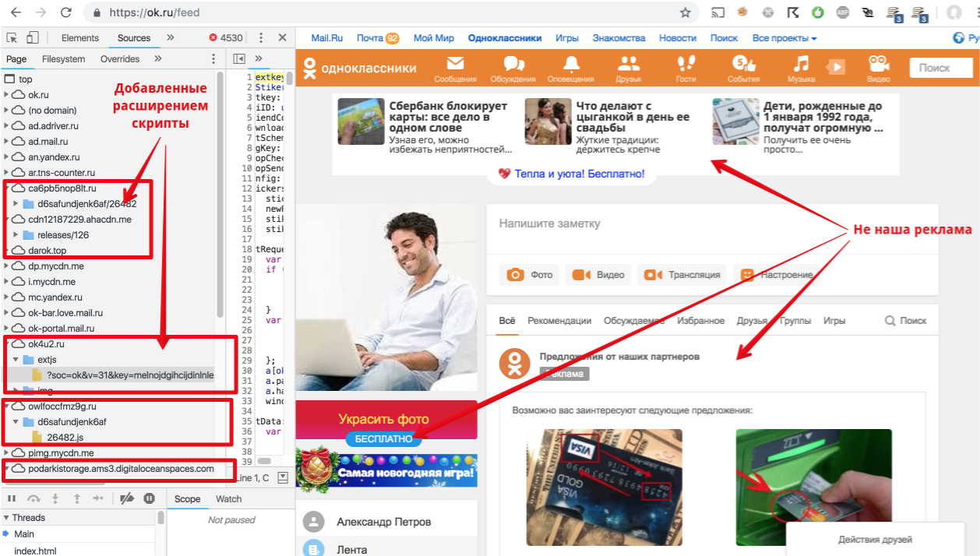The image size is (980, 556).
Task: Click the Напишите заметку input field
Action: coord(712,223)
